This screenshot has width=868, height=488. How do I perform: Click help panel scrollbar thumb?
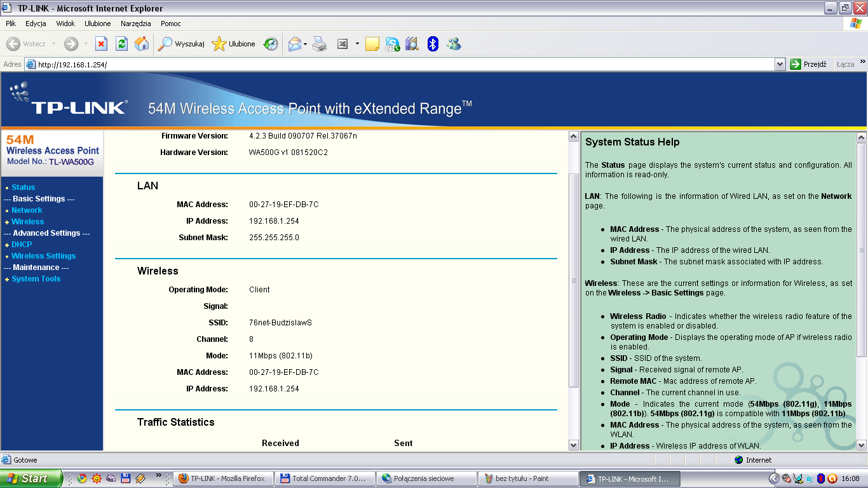[x=862, y=250]
